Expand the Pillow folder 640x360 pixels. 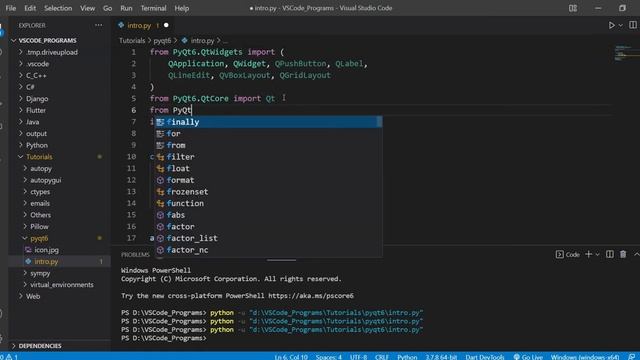[x=39, y=227]
